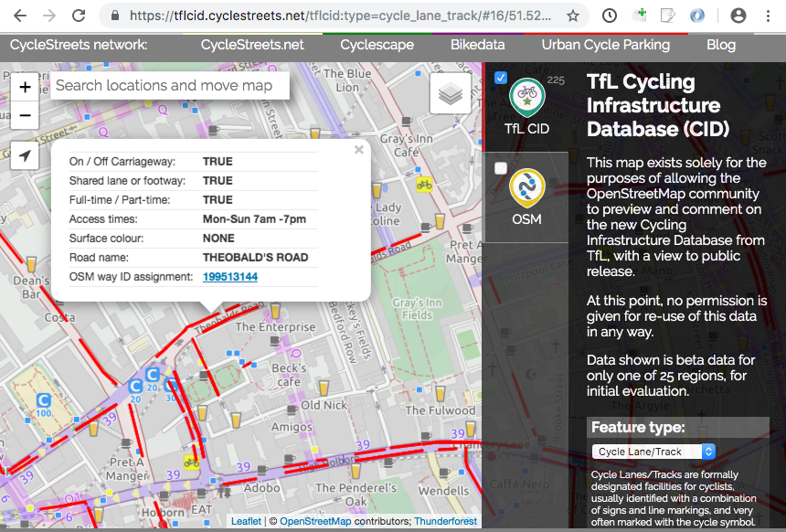Open the notepad pencil extension
This screenshot has height=532, width=786.
point(668,16)
